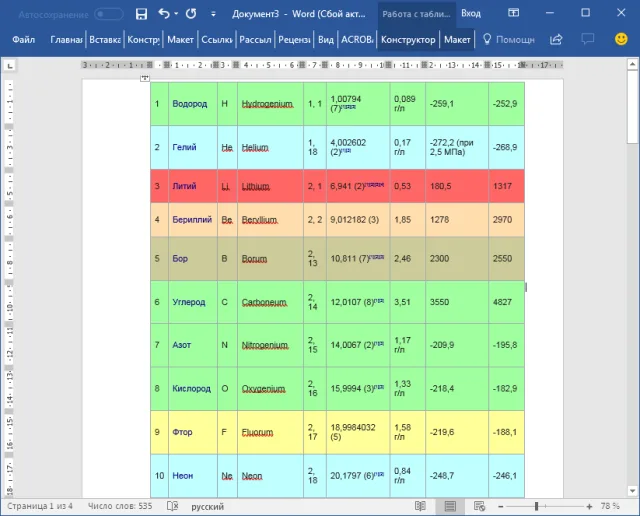Click the Save floppy disk icon

(141, 14)
